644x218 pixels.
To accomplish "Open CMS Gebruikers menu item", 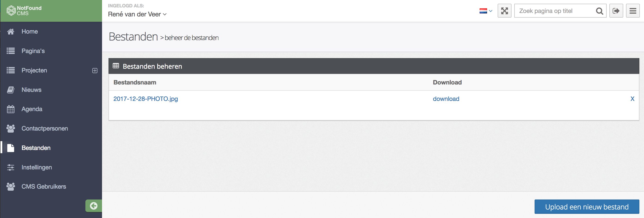I will tap(44, 187).
